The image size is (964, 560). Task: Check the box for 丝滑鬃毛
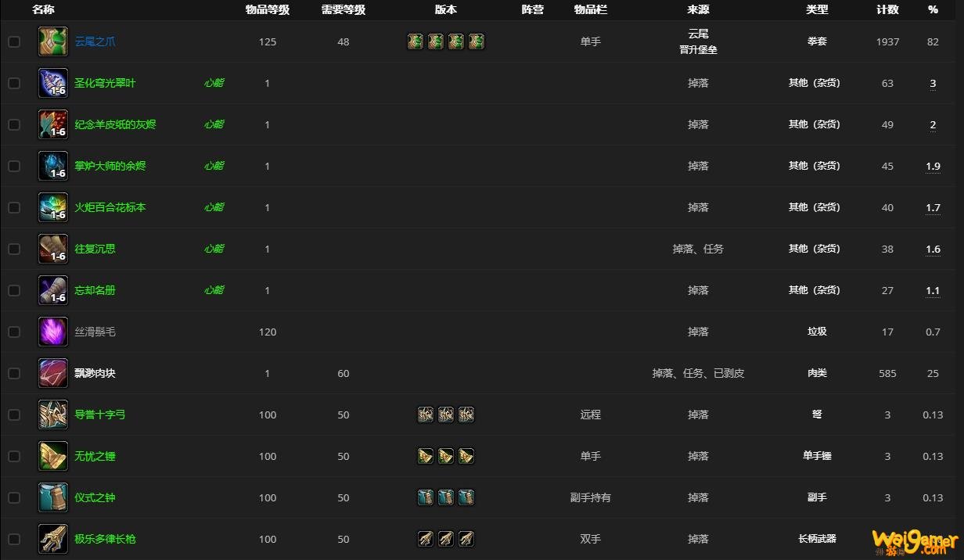pyautogui.click(x=14, y=332)
